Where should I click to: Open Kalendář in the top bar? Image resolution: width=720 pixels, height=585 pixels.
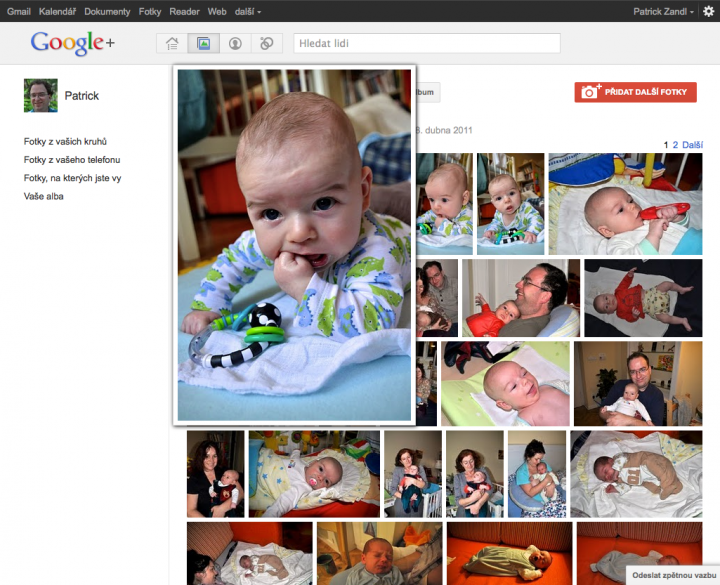click(x=57, y=11)
